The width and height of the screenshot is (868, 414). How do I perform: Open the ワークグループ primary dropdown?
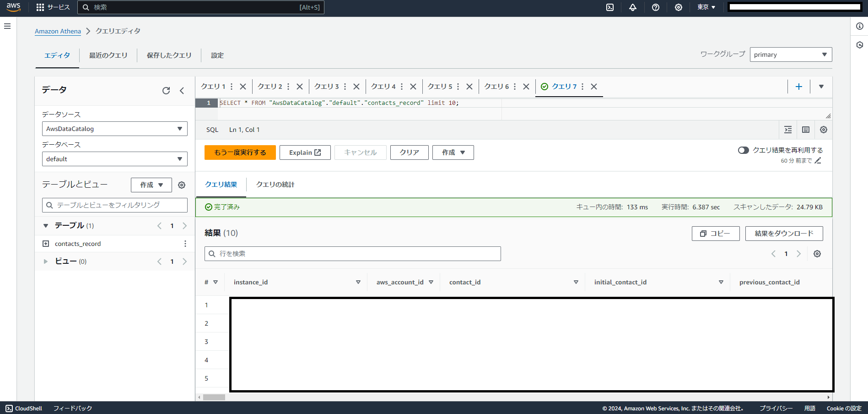[x=791, y=54]
